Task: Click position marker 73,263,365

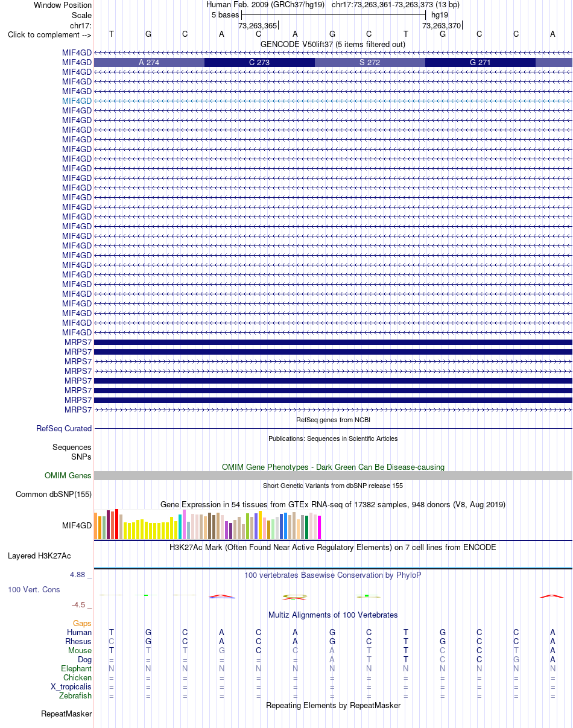Action: click(258, 25)
